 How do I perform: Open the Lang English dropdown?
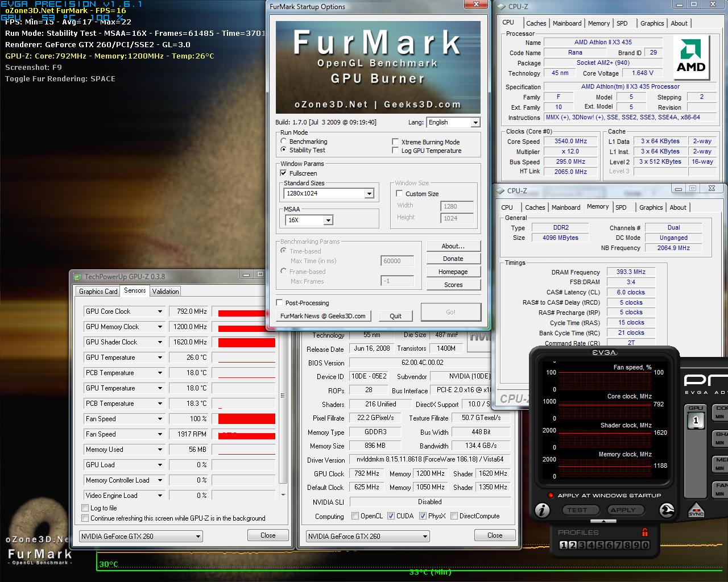tap(453, 122)
